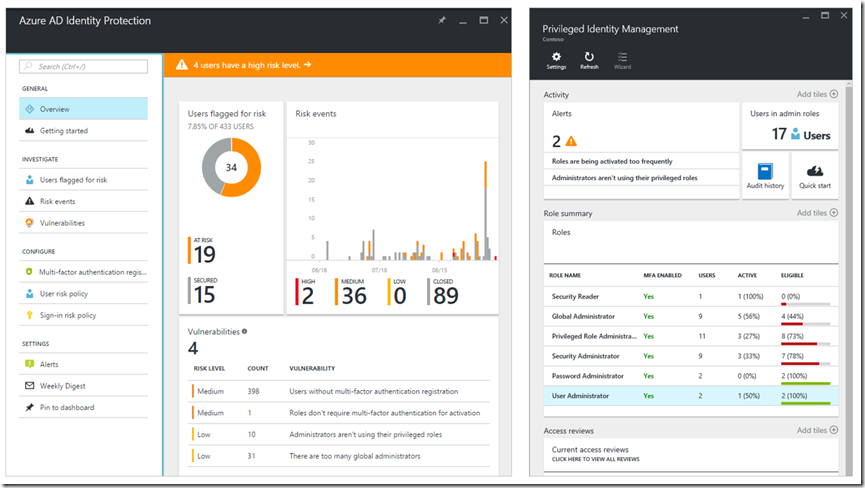Click the Alerts flag icon in Settings
The image size is (865, 488).
point(30,364)
